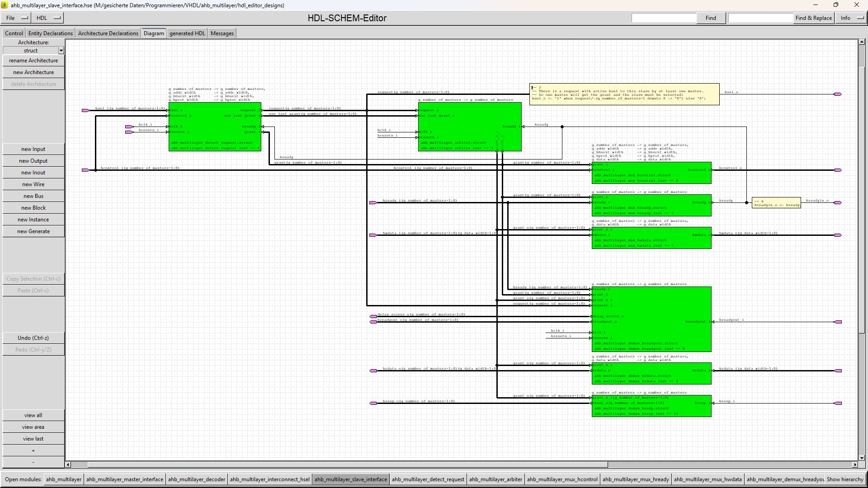
Task: Switch to the generated HDL tab
Action: (187, 33)
